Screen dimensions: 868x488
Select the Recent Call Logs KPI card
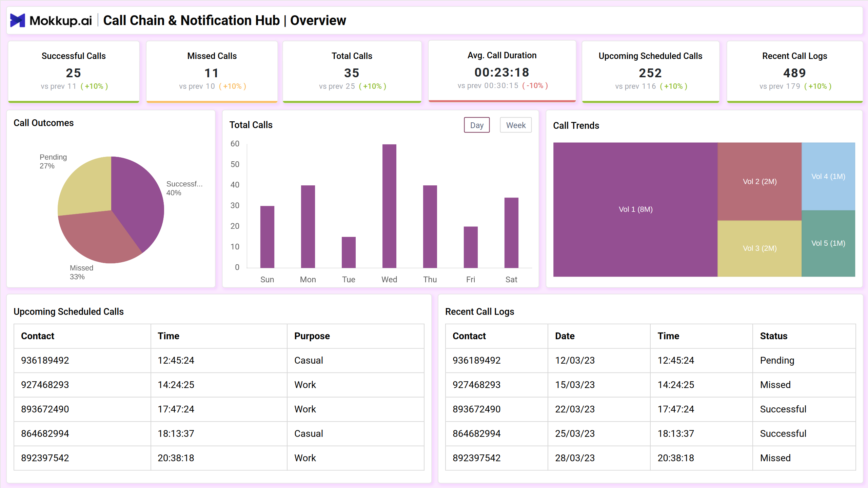(795, 72)
